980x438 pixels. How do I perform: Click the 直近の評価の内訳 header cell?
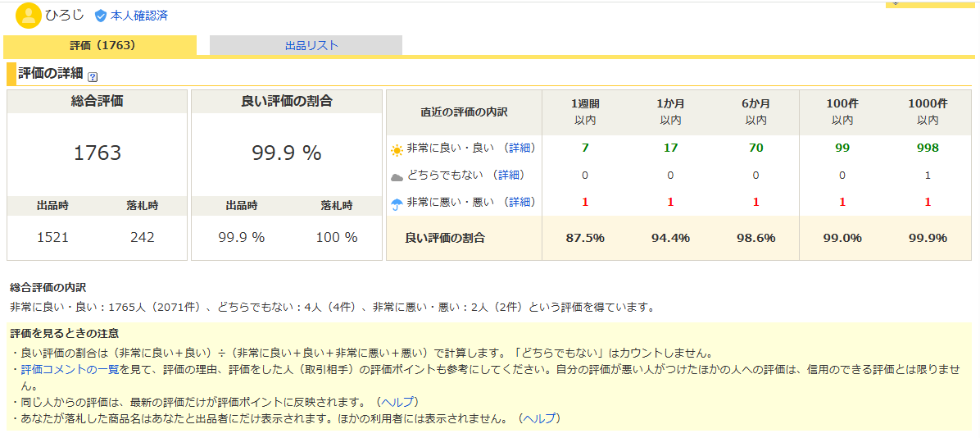click(465, 112)
